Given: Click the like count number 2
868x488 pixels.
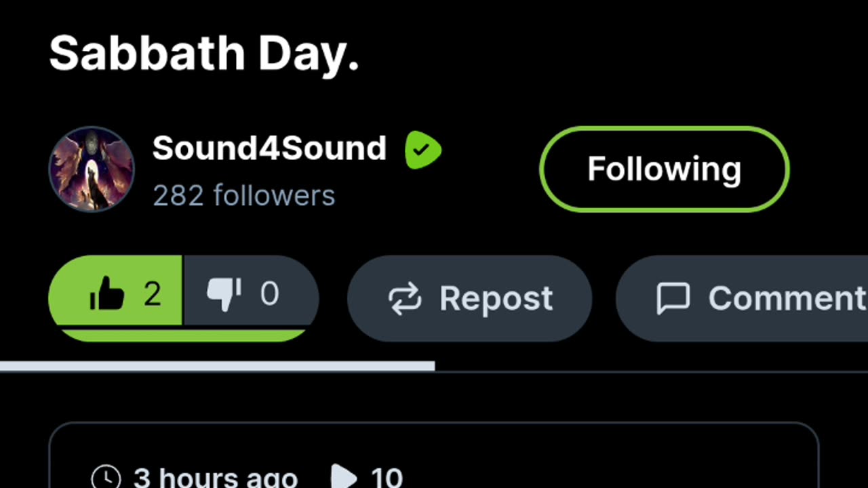Looking at the screenshot, I should [153, 294].
